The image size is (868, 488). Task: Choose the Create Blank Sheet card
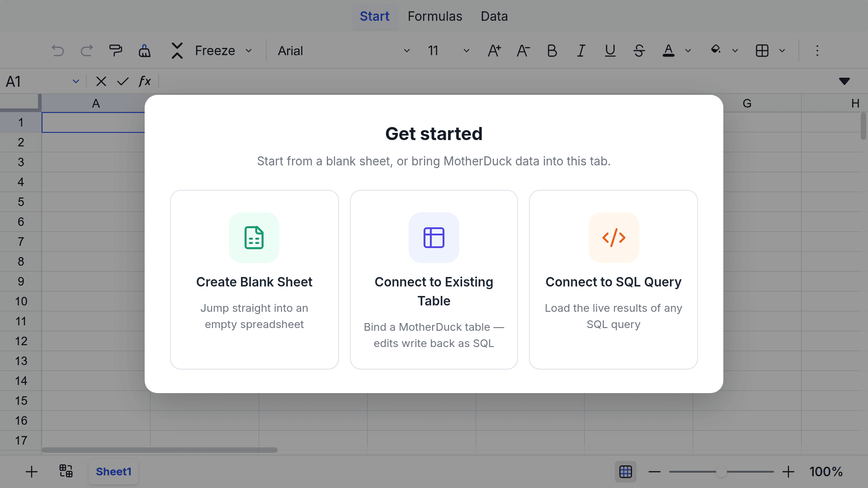click(255, 280)
